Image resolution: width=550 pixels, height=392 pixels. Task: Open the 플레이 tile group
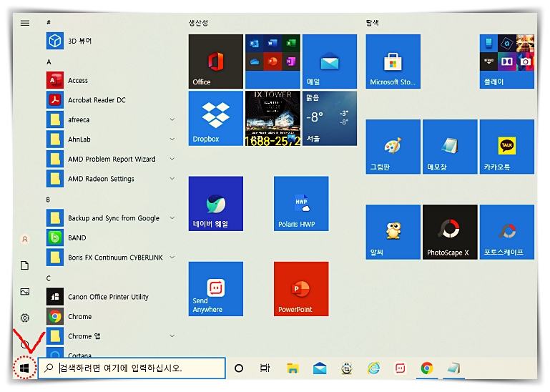(x=507, y=62)
